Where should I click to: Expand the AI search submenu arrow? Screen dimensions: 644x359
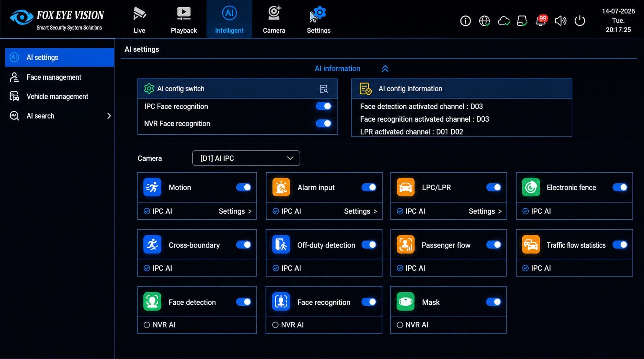pos(109,116)
